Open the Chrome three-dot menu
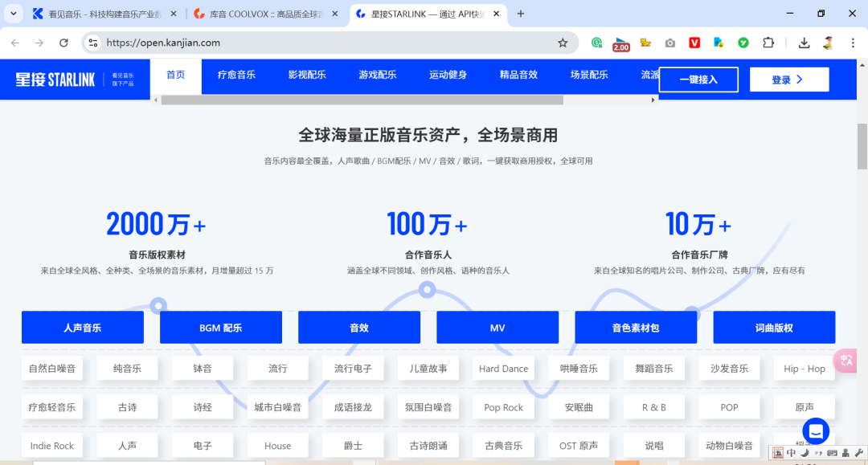 tap(853, 42)
